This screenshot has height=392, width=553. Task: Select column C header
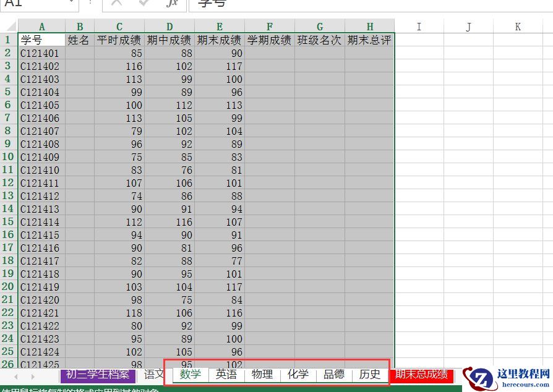[x=119, y=27]
